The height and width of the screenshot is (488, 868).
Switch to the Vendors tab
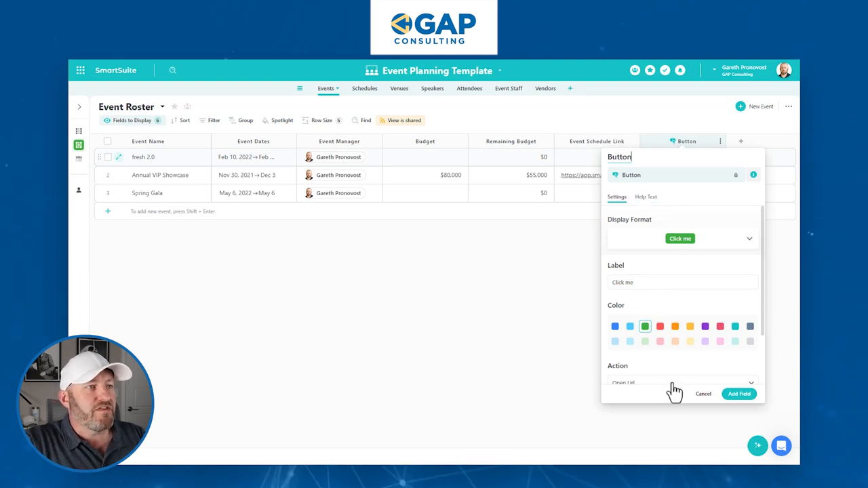click(545, 88)
